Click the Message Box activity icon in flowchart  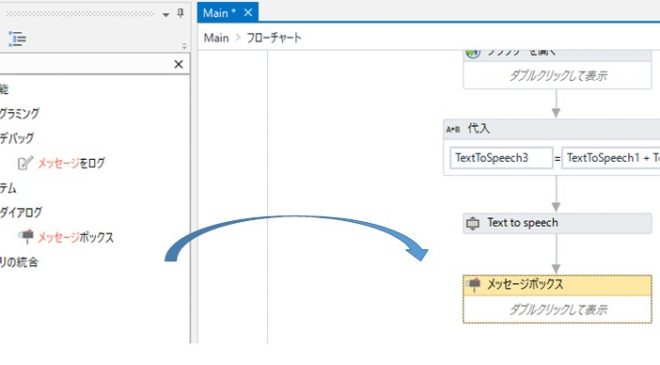[474, 284]
